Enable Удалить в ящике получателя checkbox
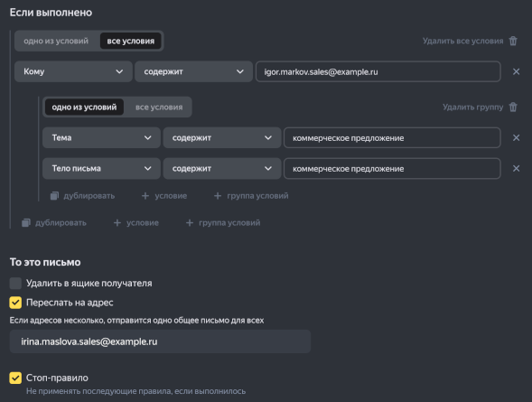The height and width of the screenshot is (402, 532). point(15,283)
